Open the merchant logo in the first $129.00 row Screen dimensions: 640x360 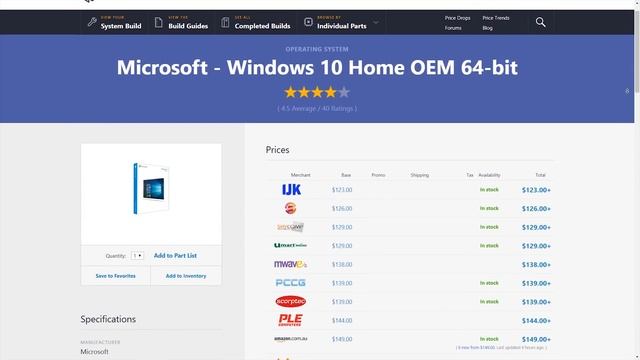[290, 227]
